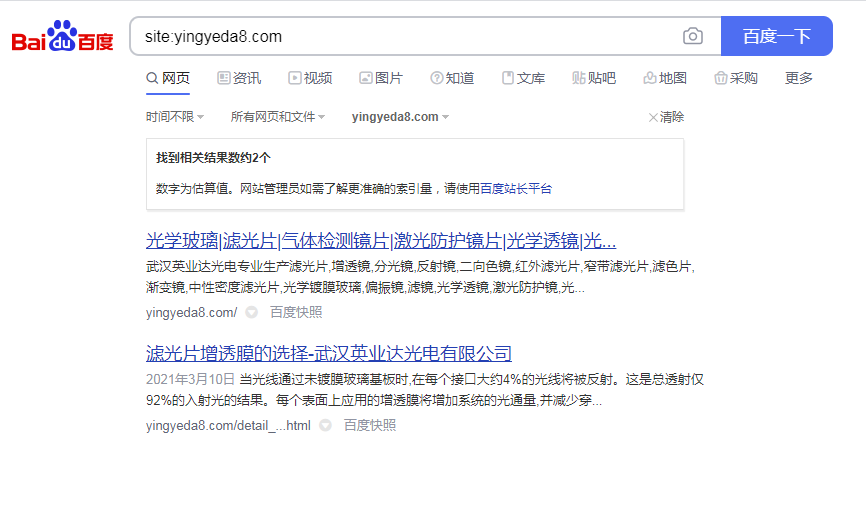Open the 图片 tab
This screenshot has height=507, width=866.
[x=381, y=78]
